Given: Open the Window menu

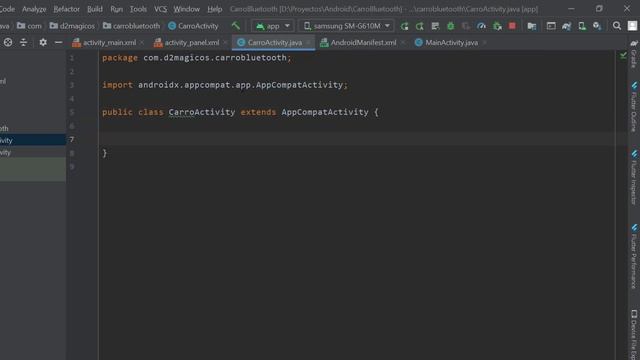Looking at the screenshot, I should (187, 9).
